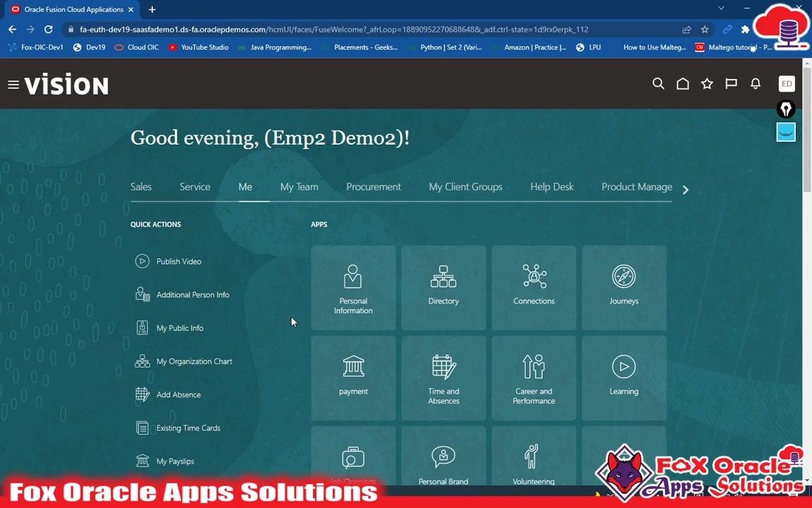
Task: Switch to the Service tab
Action: [x=195, y=186]
